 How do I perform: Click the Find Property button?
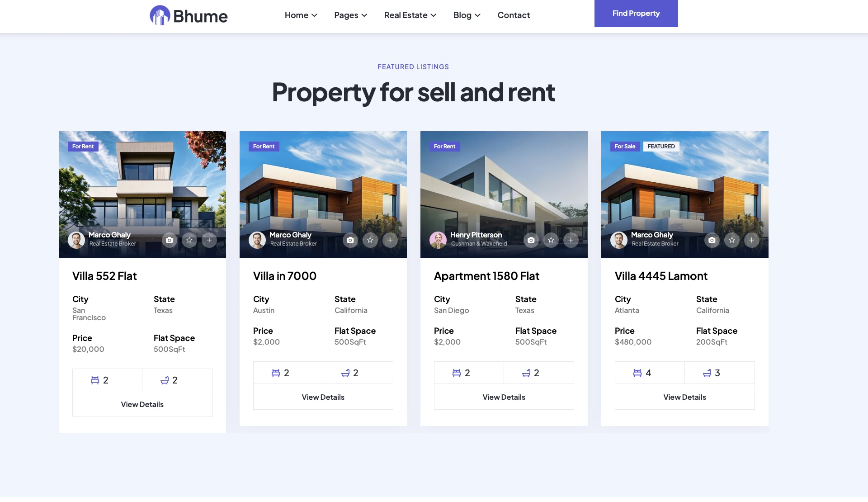point(636,14)
